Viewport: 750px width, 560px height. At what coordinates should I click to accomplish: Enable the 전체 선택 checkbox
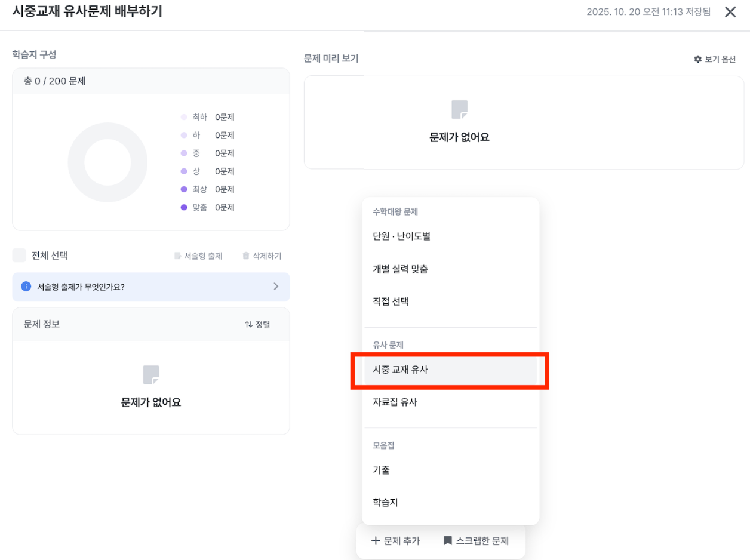click(19, 255)
